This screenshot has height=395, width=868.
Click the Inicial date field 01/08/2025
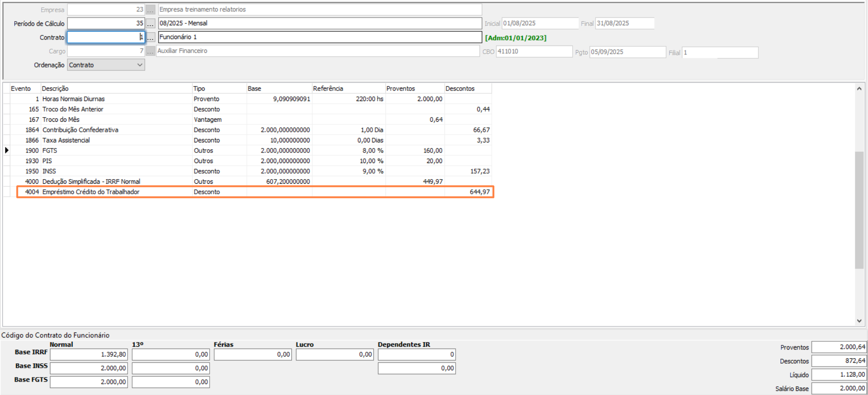pos(540,23)
